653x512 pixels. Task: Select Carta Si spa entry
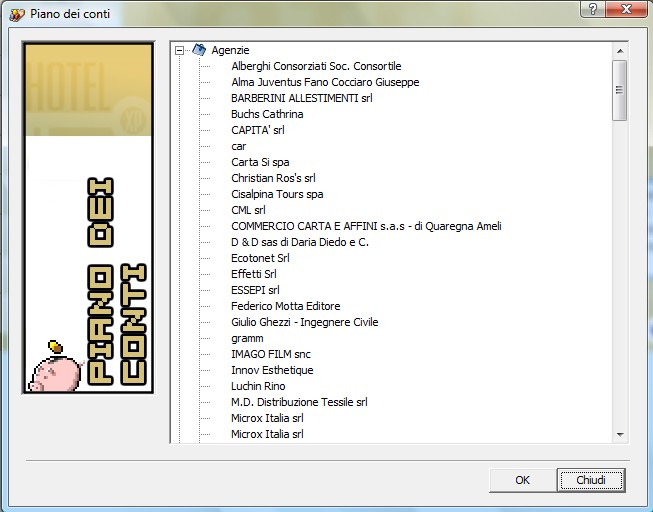tap(260, 162)
